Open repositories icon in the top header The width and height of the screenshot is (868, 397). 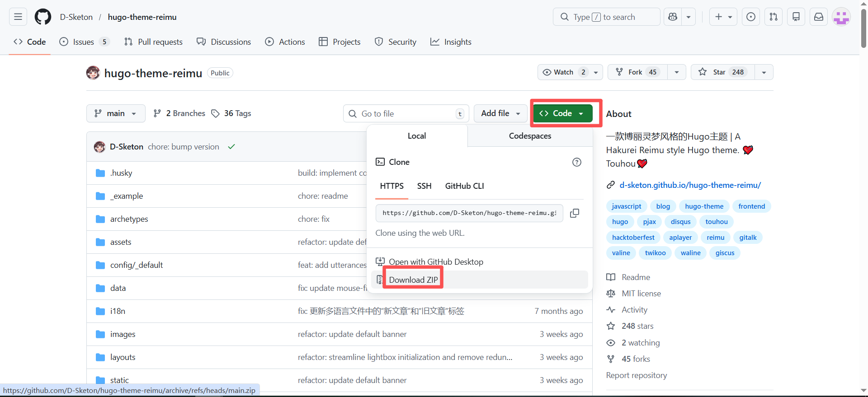point(796,17)
